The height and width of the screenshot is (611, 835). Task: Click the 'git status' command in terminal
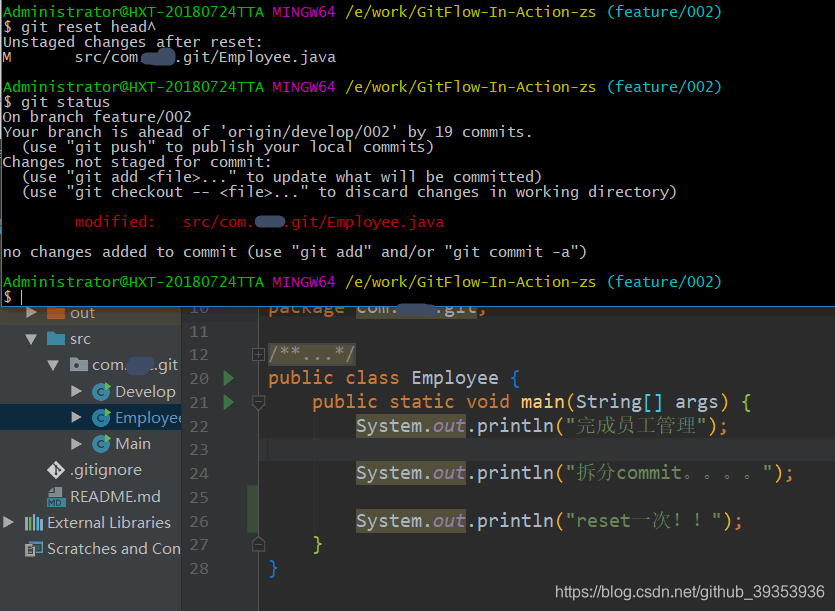coord(66,102)
